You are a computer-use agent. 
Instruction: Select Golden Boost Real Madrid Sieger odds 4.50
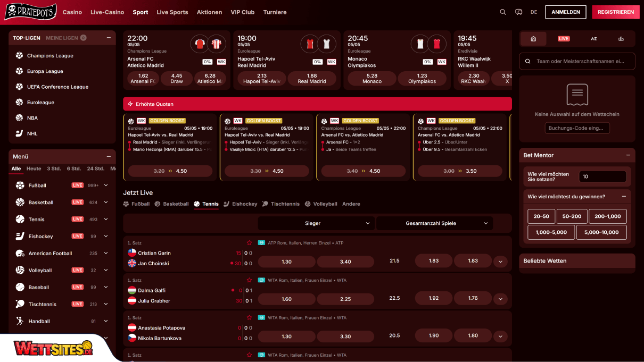(x=170, y=171)
